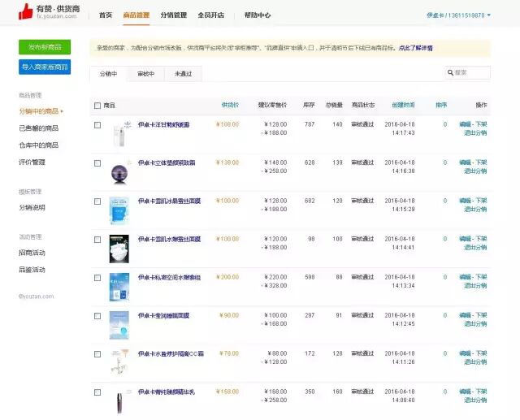The width and height of the screenshot is (520, 420).
Task: Go to 分销管理 in the top navigation
Action: (x=173, y=15)
